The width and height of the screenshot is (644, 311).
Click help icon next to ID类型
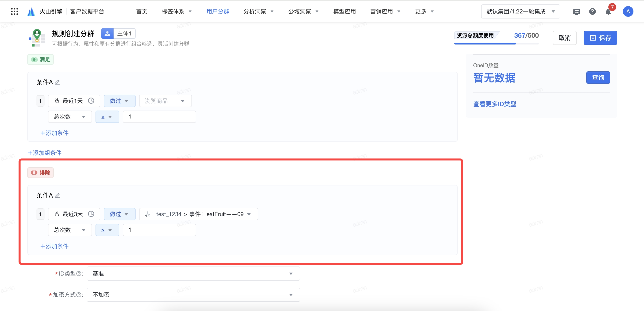[79, 274]
